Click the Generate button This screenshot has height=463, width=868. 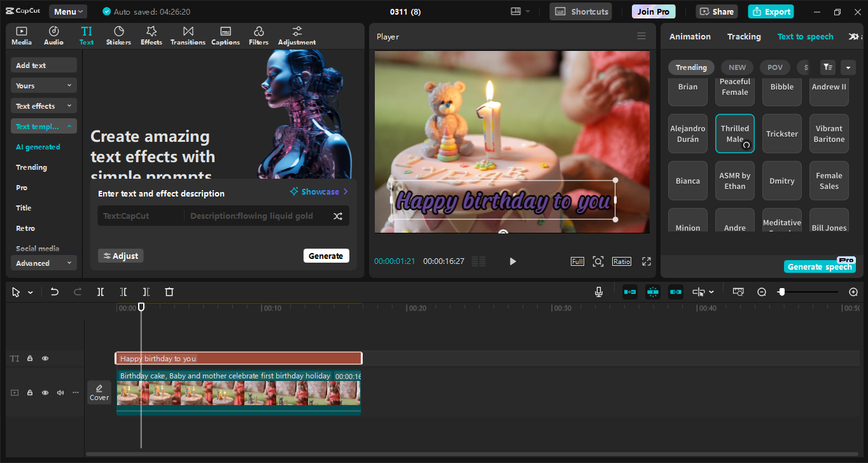point(326,256)
